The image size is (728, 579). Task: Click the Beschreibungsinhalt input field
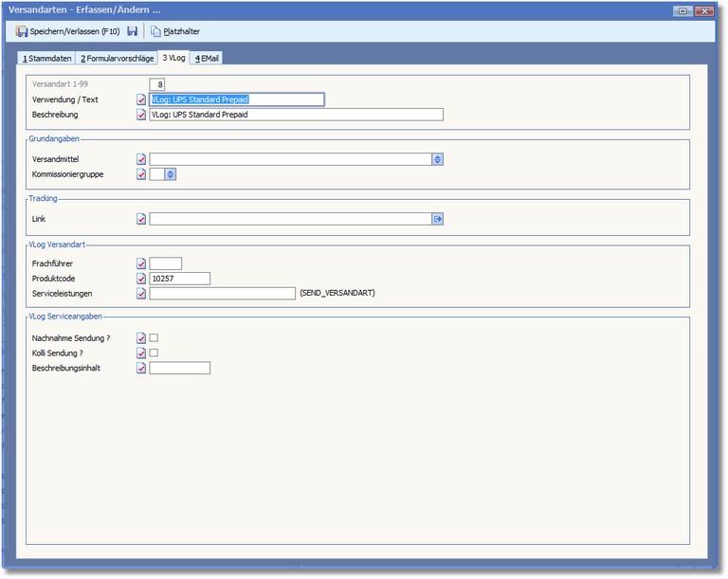click(179, 368)
